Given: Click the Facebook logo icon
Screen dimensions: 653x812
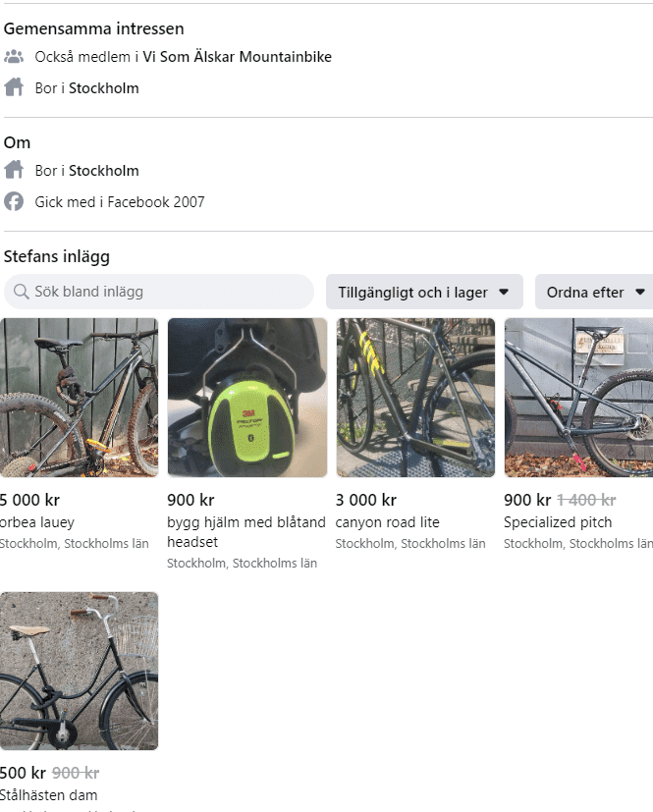Looking at the screenshot, I should [x=14, y=202].
